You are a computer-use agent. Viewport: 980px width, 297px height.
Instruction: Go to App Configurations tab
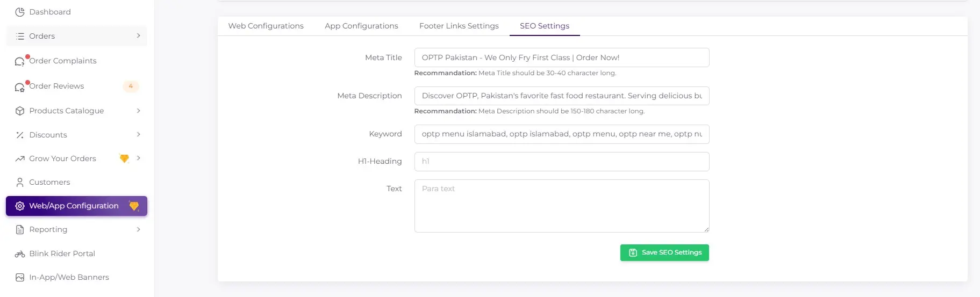pyautogui.click(x=361, y=26)
